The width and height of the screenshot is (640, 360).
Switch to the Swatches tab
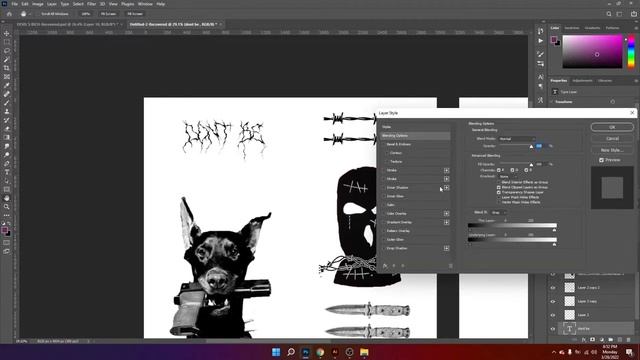[x=571, y=28]
